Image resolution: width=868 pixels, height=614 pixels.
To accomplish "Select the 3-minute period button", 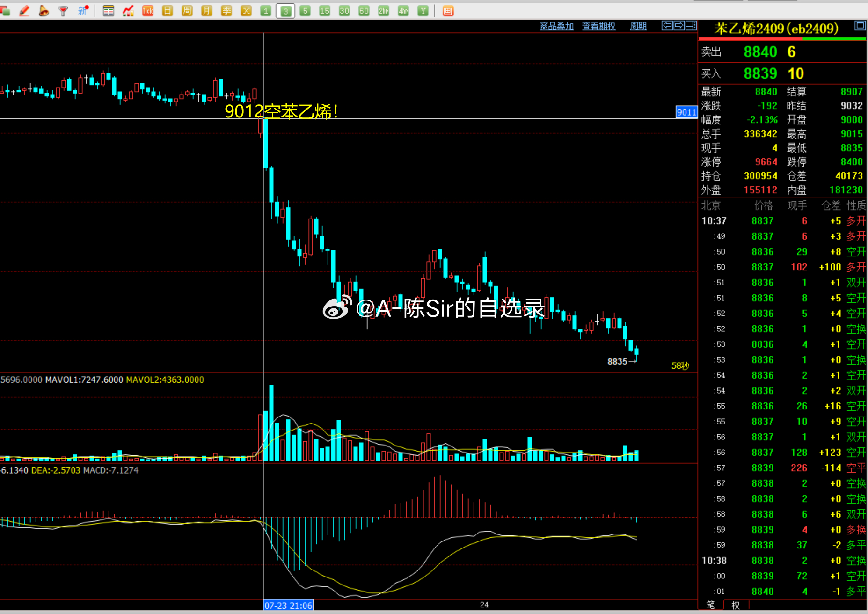I will (285, 11).
